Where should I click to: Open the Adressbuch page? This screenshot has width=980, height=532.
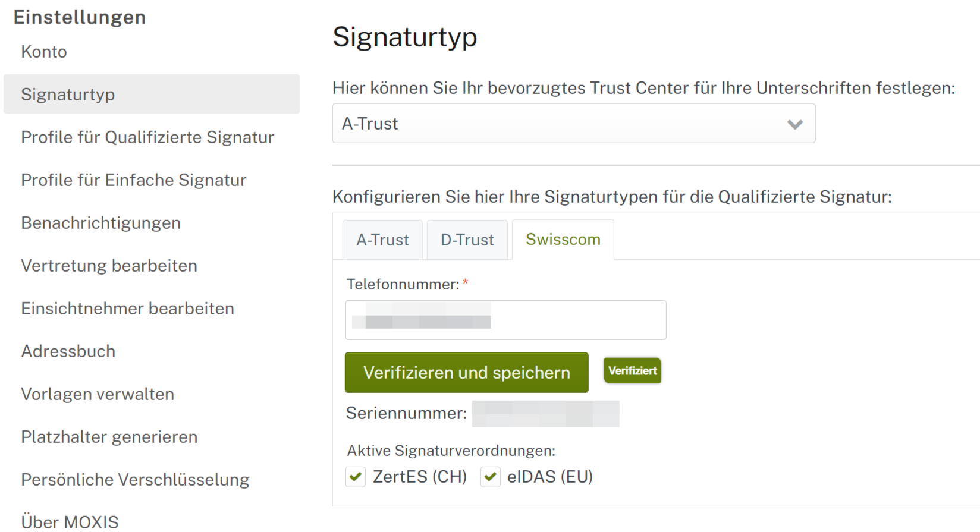tap(68, 351)
